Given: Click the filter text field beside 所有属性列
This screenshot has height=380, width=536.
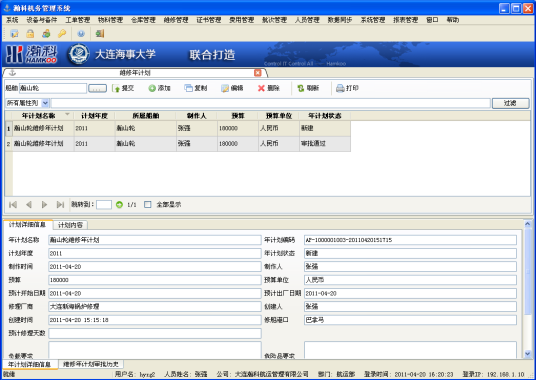Looking at the screenshot, I should pyautogui.click(x=271, y=103).
